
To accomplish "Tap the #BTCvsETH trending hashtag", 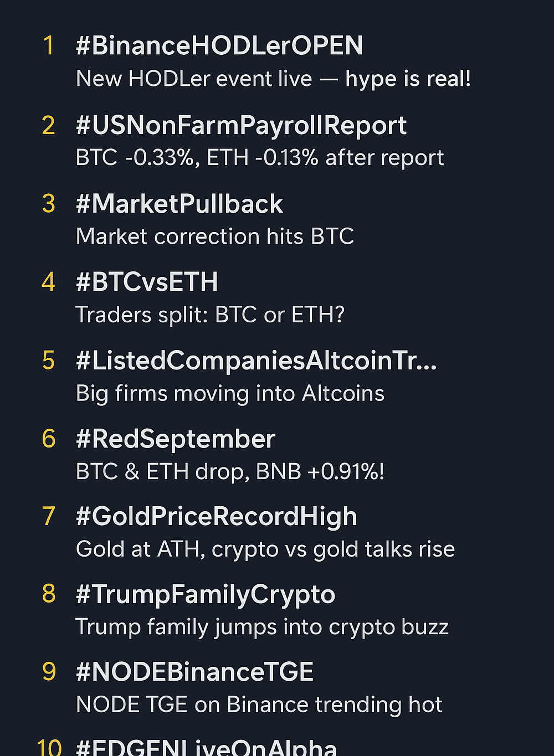I will point(147,282).
